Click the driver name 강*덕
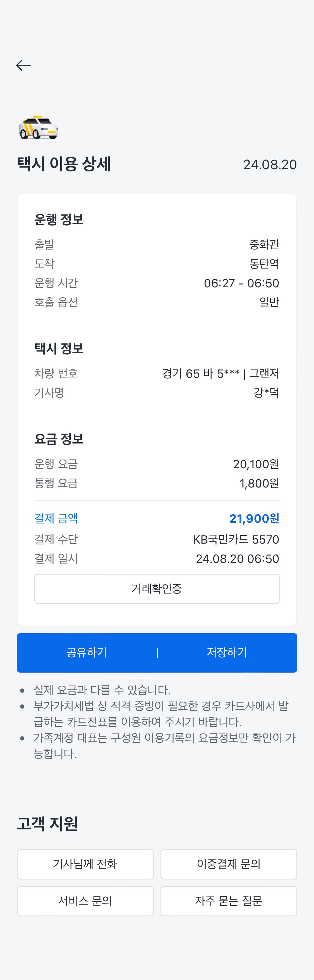Screen dimensions: 314x980 coord(266,393)
